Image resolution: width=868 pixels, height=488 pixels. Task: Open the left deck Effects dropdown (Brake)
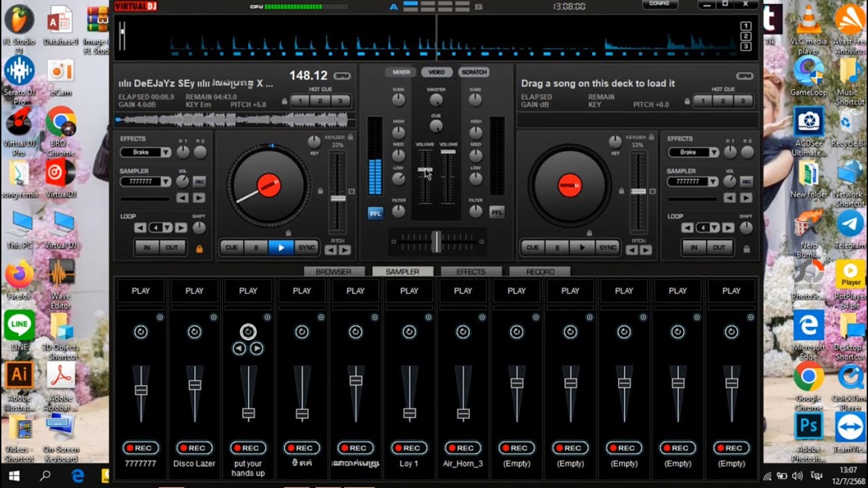(146, 152)
